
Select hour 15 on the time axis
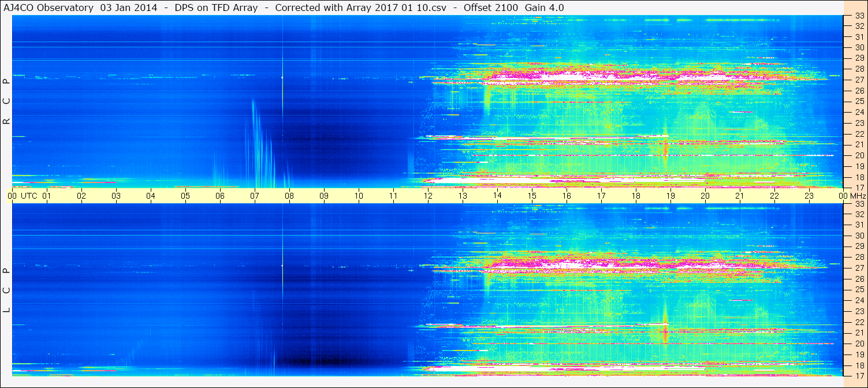point(532,196)
